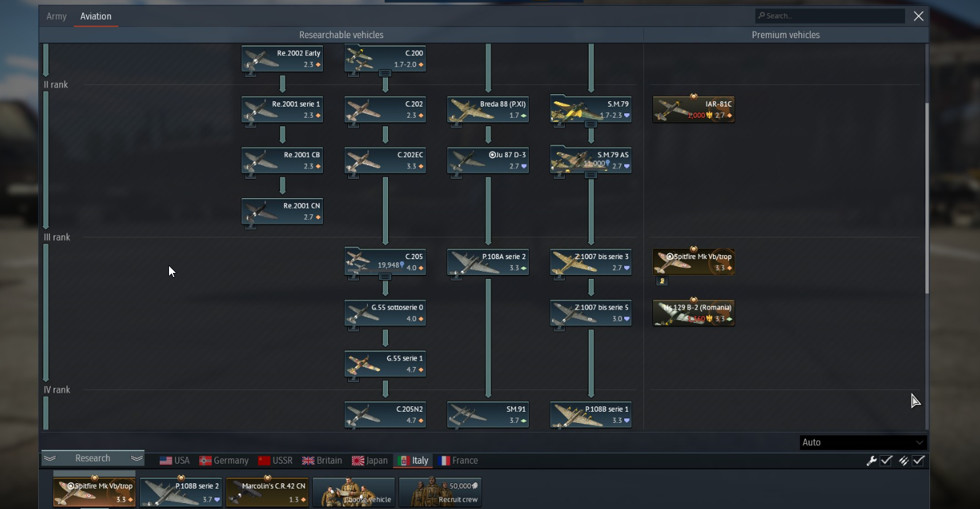The height and width of the screenshot is (509, 980).
Task: Toggle the checkbox beside the wrench icon
Action: tap(886, 461)
